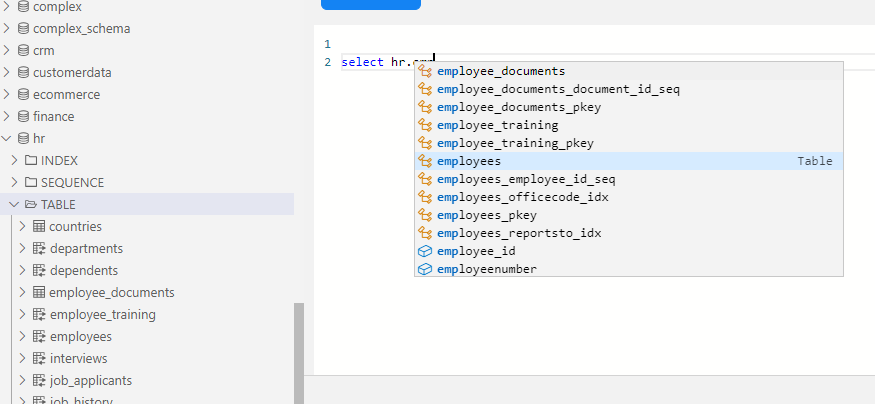This screenshot has width=875, height=404.
Task: Click the sidebar vertical scrollbar
Action: tap(298, 350)
